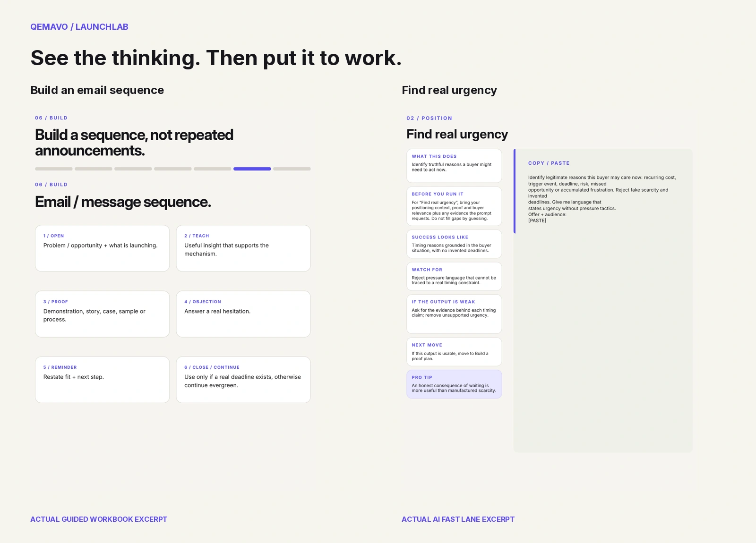
Task: Click the 'Email / message sequence.' heading
Action: [123, 202]
